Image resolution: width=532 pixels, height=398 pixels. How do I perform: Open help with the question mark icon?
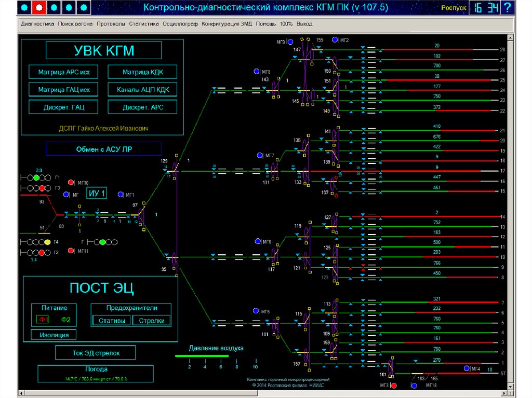click(x=507, y=8)
